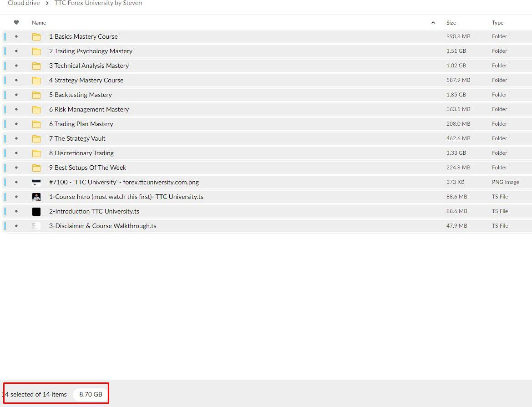Click the Name column header label
Image resolution: width=532 pixels, height=407 pixels.
pos(39,23)
